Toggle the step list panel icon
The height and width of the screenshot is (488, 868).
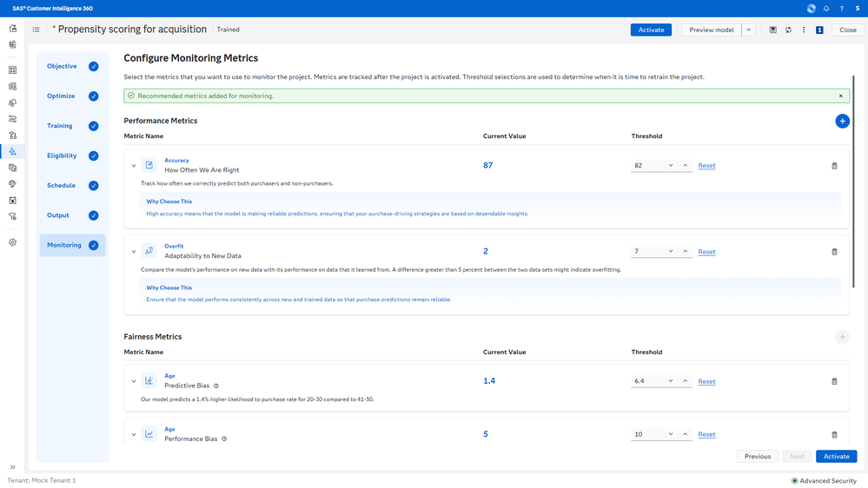[36, 30]
